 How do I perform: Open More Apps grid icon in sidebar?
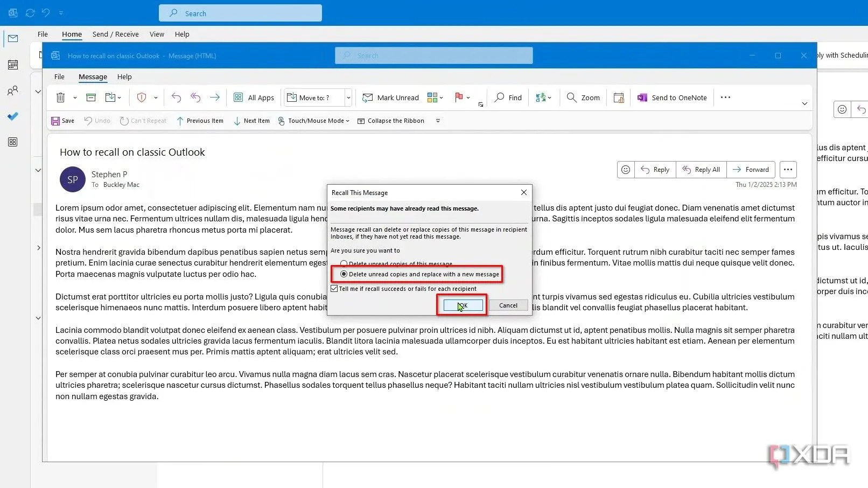click(13, 142)
